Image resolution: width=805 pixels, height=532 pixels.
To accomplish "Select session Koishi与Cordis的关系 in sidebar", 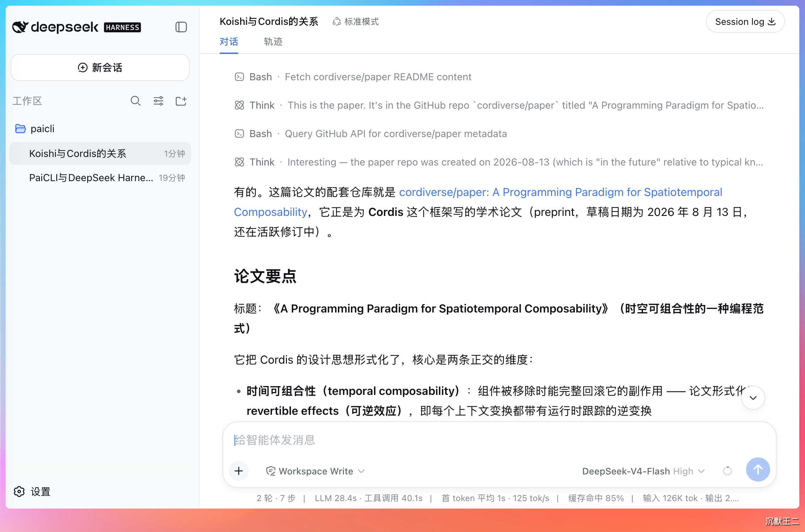I will pyautogui.click(x=100, y=153).
